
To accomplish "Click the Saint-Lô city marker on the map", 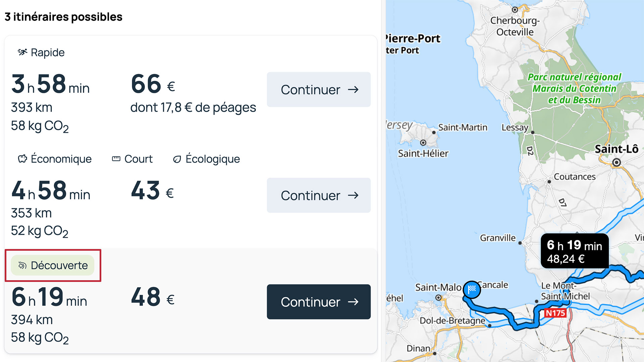I will 616,163.
